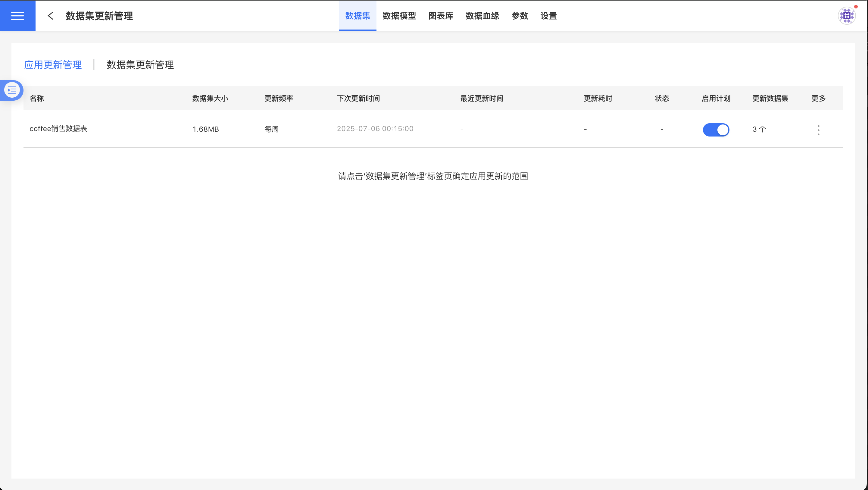Viewport: 868px width, 490px height.
Task: Switch to 数据模型 tab
Action: coord(399,15)
